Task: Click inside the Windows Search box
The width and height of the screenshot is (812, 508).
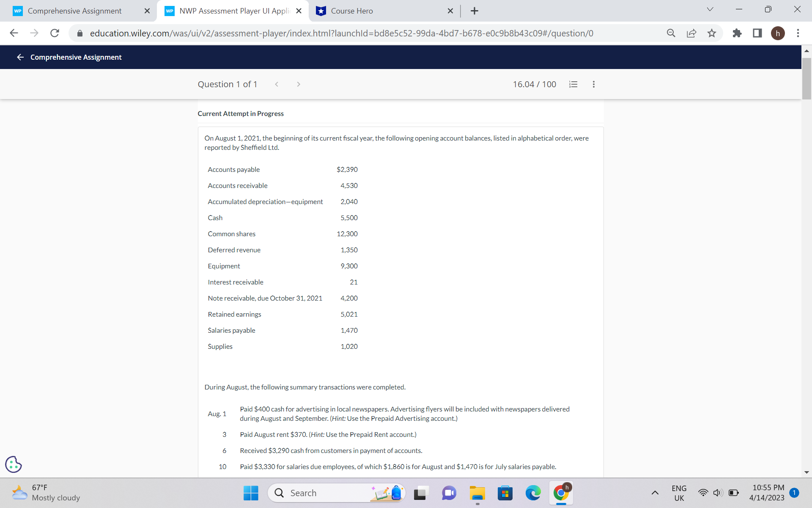Action: pos(334,493)
